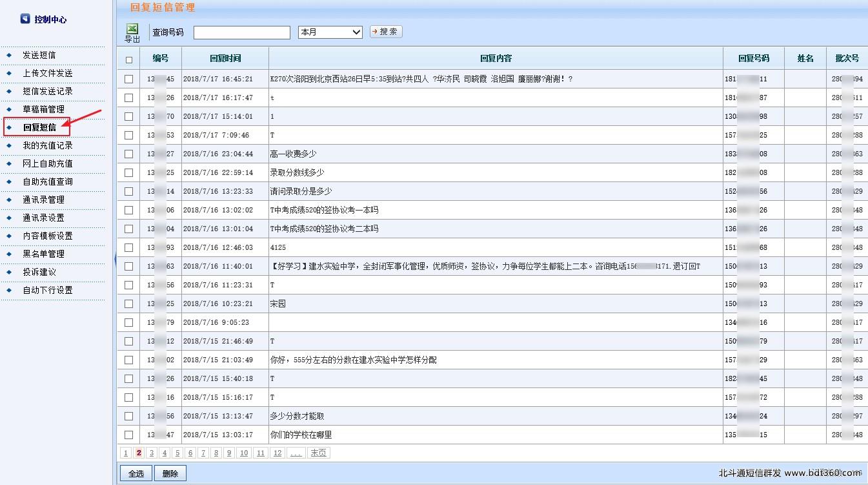Open 短信发送记录 in the sidebar
The width and height of the screenshot is (868, 485).
click(x=48, y=91)
